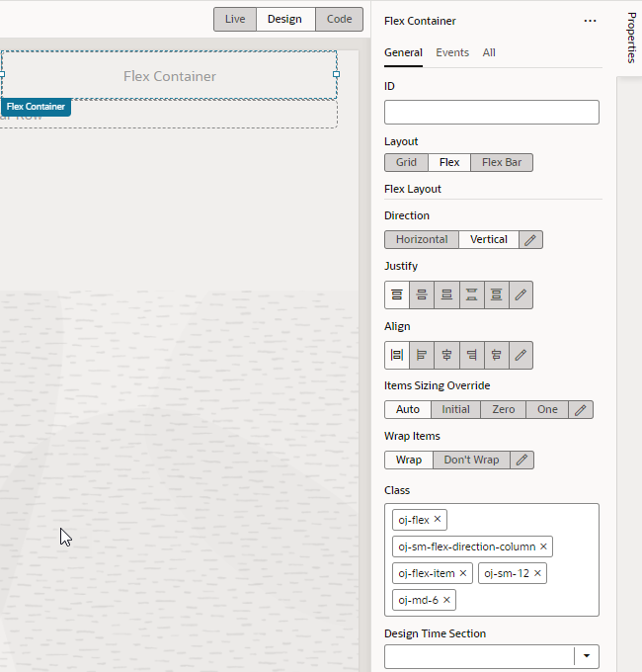Select Justify center icon
Screen dimensions: 642x672
point(422,294)
